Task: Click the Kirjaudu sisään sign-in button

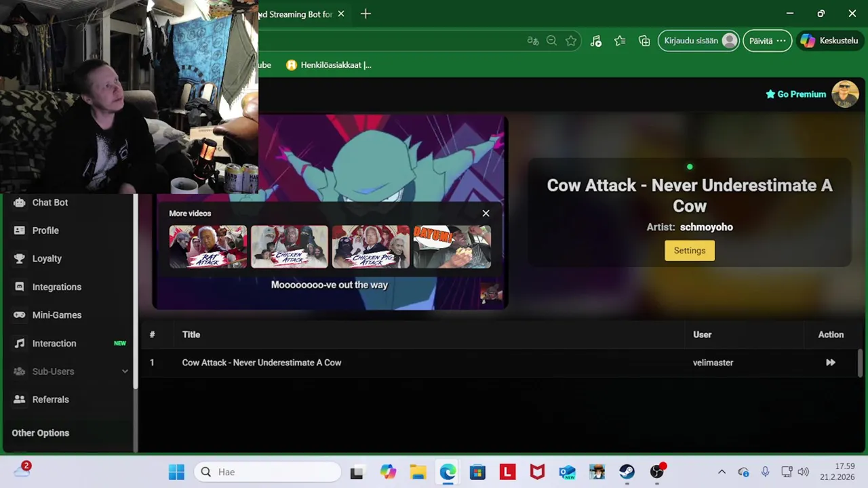Action: [x=698, y=41]
